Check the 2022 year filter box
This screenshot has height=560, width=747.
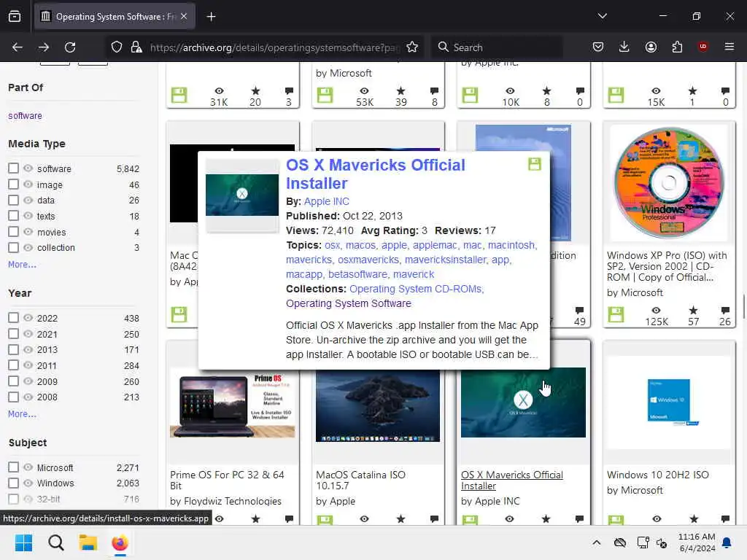[13, 318]
